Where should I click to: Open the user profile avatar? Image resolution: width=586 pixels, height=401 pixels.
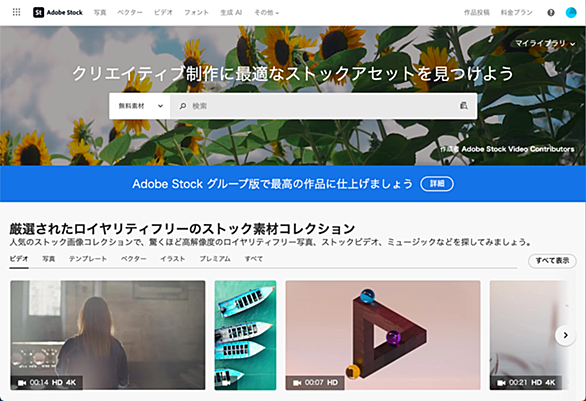(571, 13)
